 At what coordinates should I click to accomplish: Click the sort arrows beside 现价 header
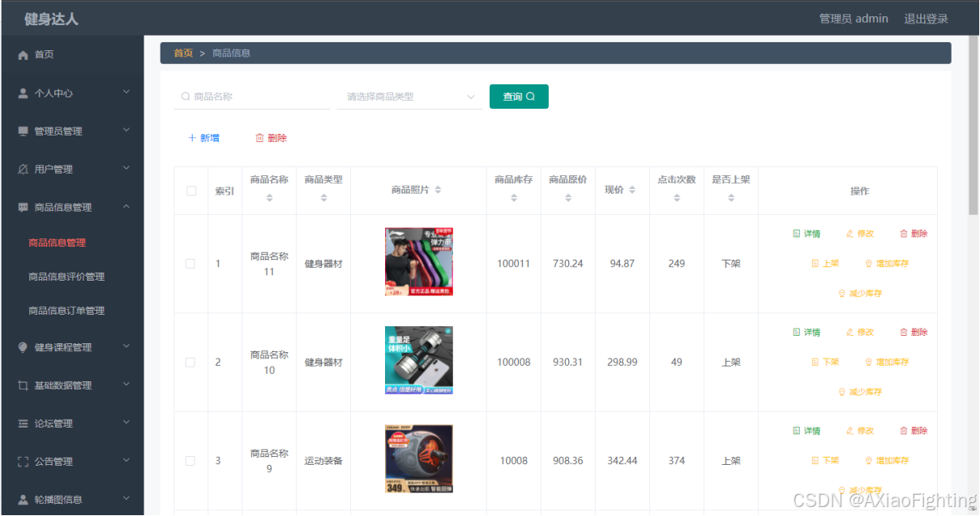(632, 190)
